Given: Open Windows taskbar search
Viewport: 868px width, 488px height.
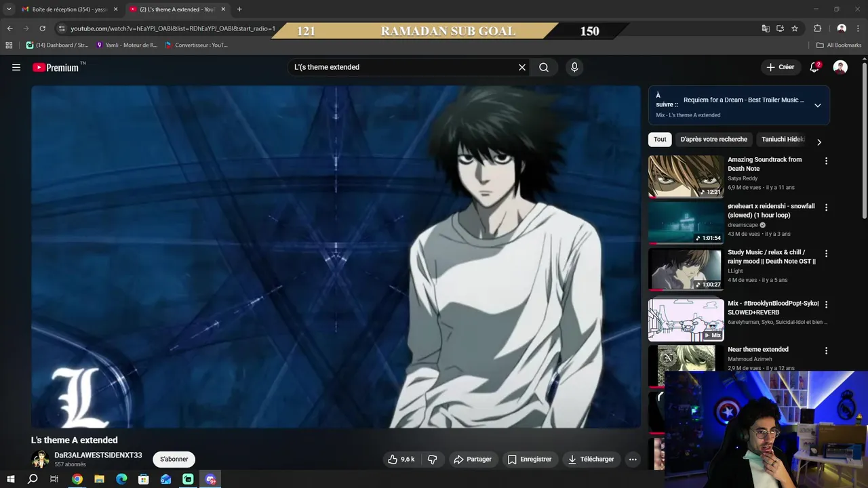Looking at the screenshot, I should (33, 479).
